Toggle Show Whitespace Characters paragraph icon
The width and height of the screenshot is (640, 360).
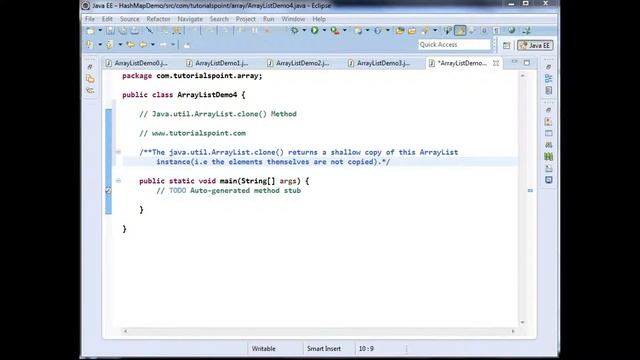point(496,31)
